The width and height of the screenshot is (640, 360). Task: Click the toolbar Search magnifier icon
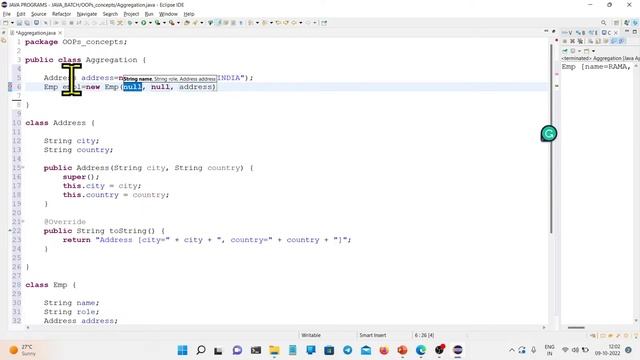[603, 23]
